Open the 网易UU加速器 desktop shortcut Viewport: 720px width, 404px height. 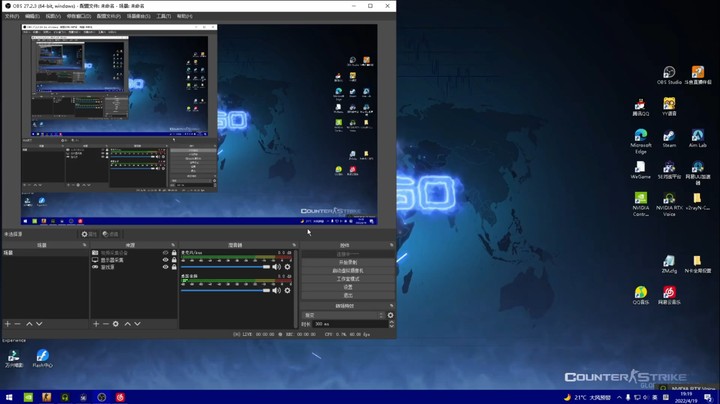click(698, 173)
